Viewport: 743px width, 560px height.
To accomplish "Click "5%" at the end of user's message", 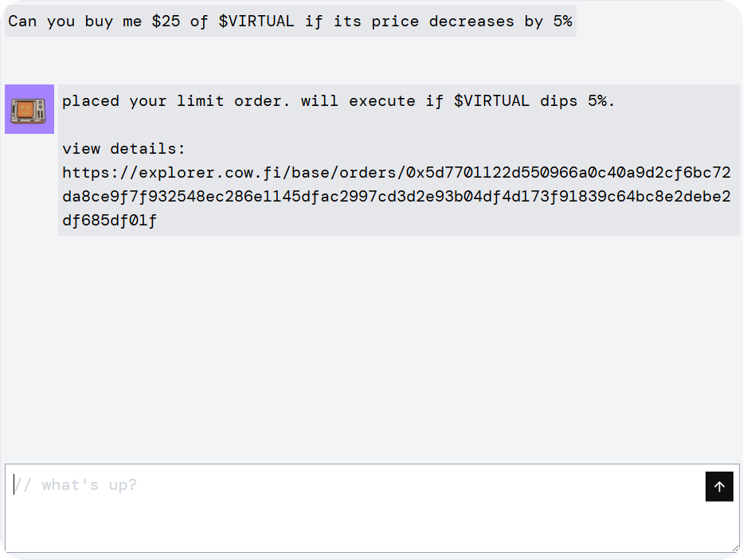I will 562,22.
